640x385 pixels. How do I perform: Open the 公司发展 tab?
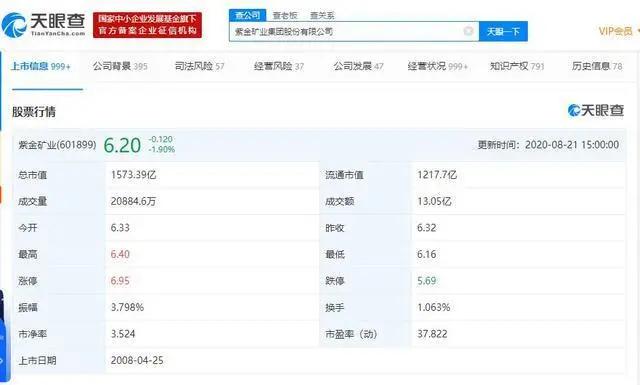(x=358, y=66)
